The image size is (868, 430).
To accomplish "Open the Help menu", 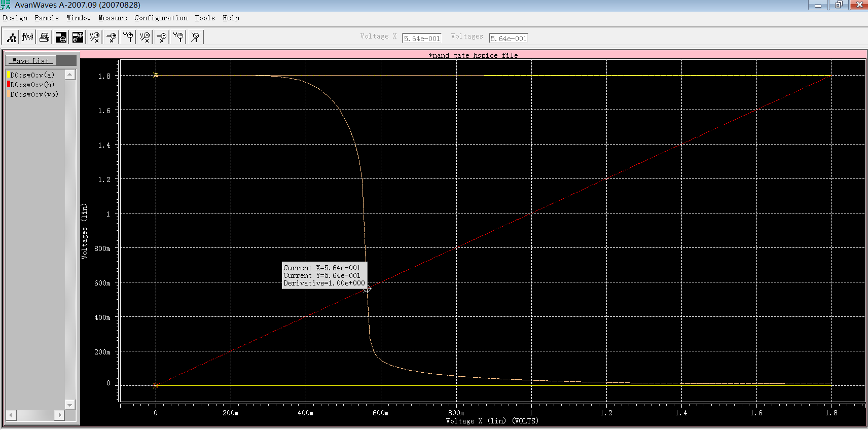I will tap(231, 18).
